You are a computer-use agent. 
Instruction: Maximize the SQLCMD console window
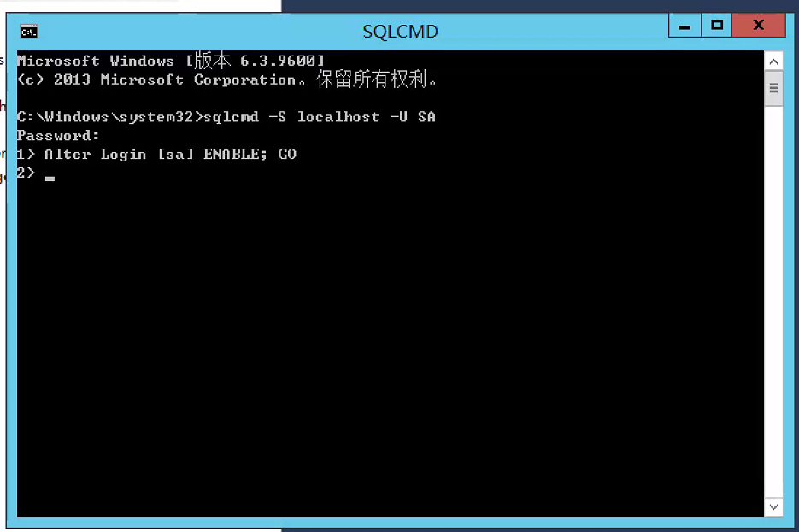[x=717, y=26]
